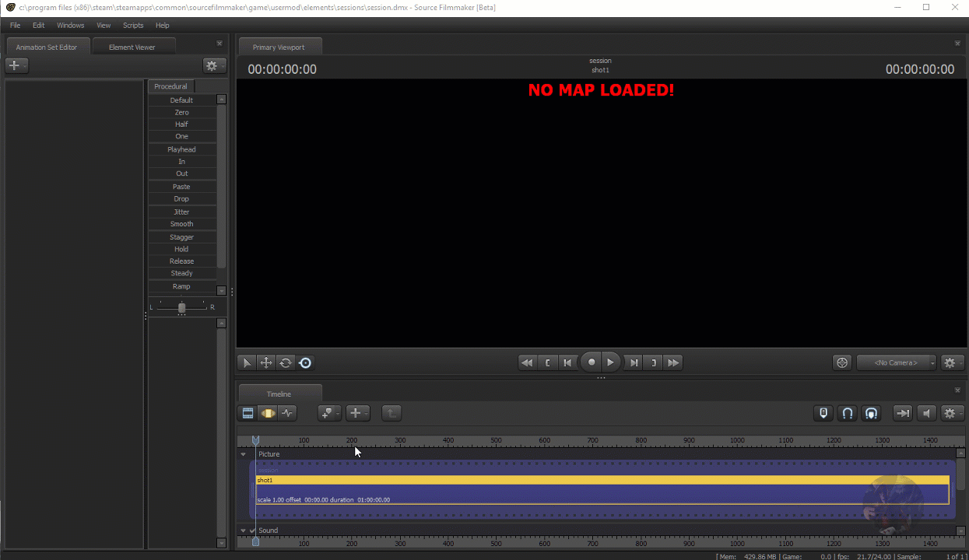Apply the Zero preset
This screenshot has width=969, height=560.
(181, 113)
